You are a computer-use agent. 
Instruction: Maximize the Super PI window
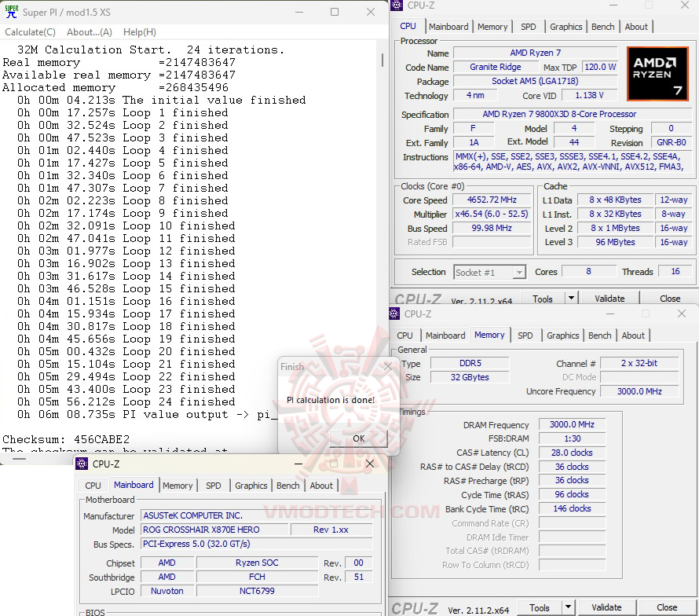point(335,12)
